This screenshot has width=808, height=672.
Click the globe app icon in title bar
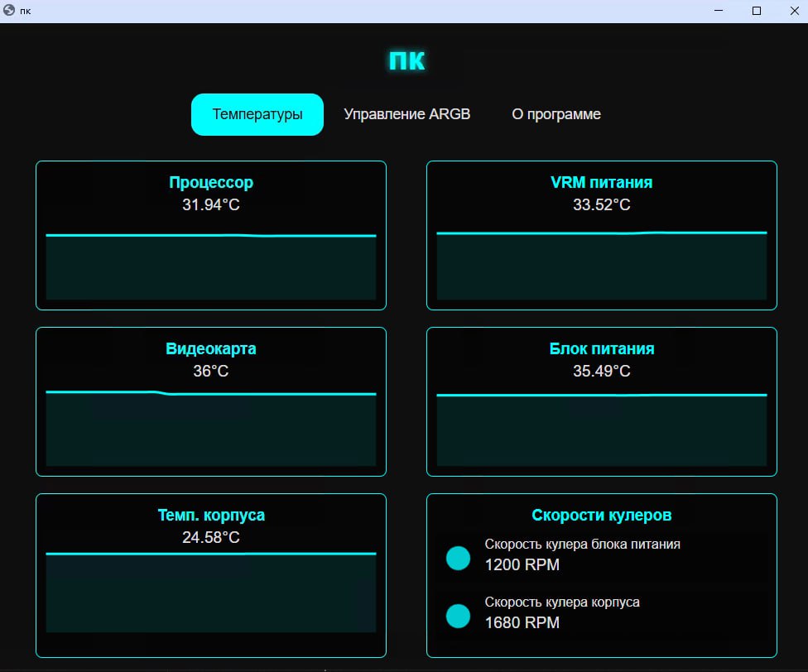[9, 11]
